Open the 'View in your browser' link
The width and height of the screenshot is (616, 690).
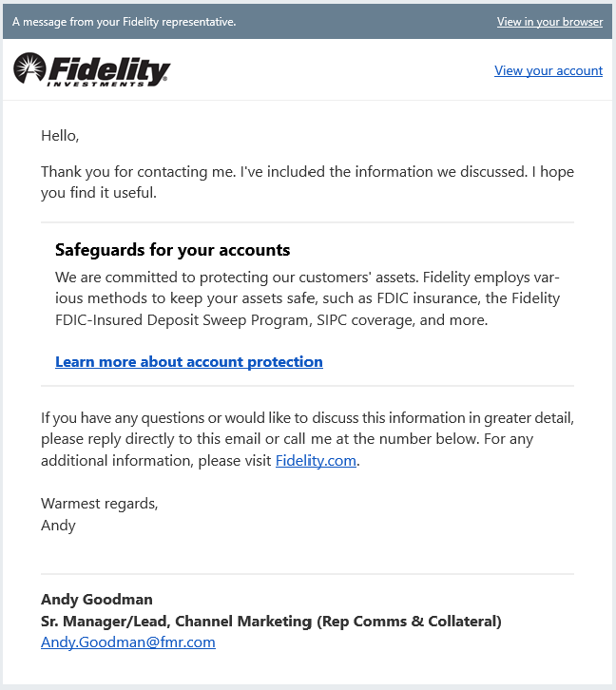coord(549,21)
